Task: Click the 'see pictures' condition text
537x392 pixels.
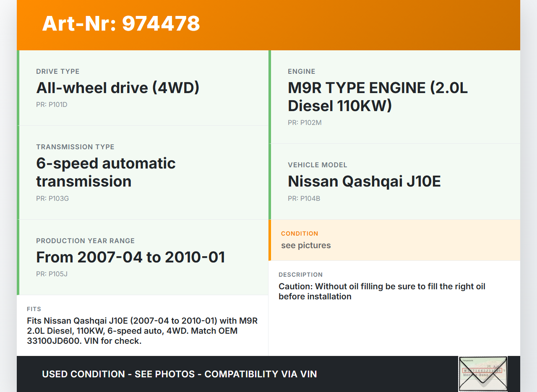Action: [x=306, y=245]
